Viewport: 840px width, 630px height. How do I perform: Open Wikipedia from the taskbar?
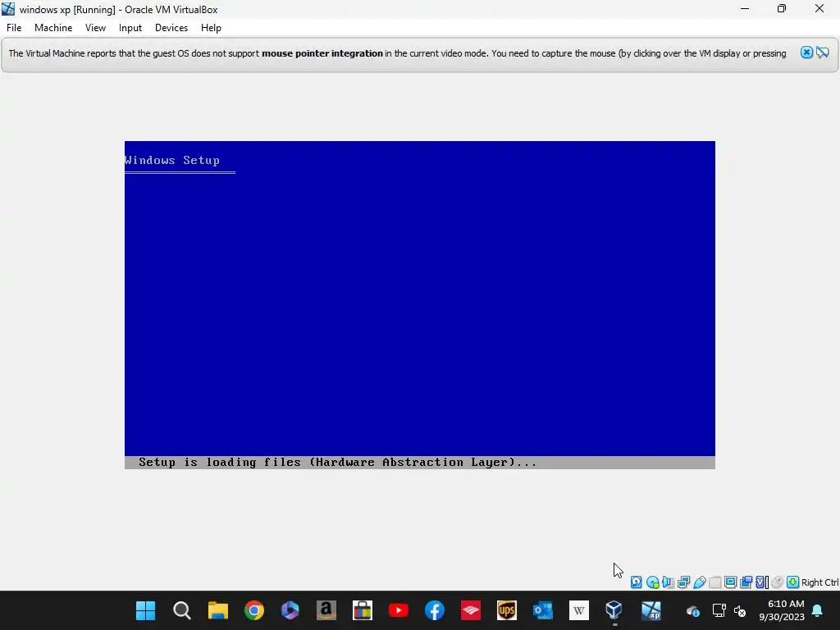(x=579, y=610)
